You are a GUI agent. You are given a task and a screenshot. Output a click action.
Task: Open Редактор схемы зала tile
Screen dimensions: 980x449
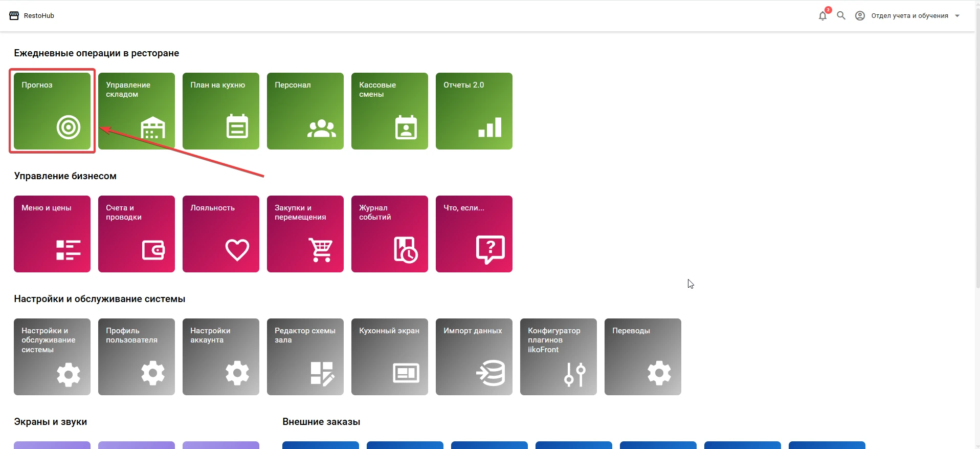[305, 357]
